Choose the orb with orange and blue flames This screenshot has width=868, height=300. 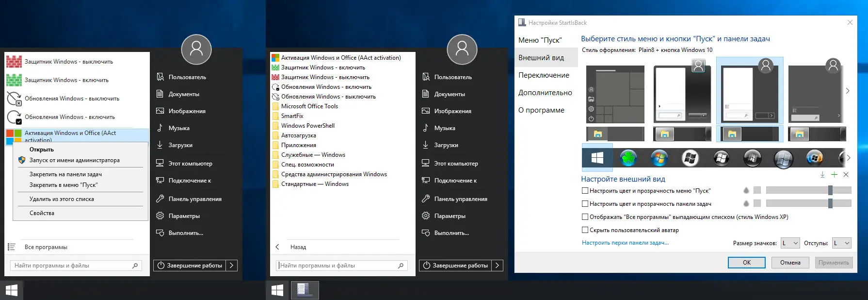(x=815, y=158)
